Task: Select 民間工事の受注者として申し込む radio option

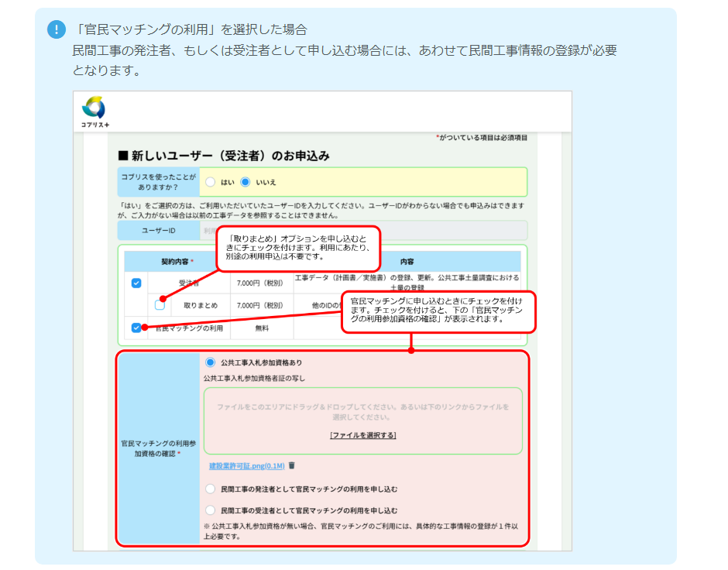Action: click(210, 510)
